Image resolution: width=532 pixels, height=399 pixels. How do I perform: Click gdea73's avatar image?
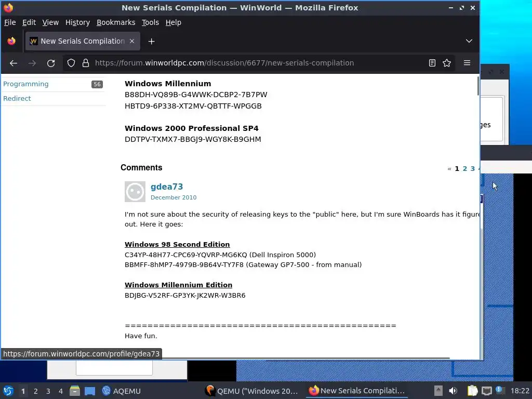point(135,192)
